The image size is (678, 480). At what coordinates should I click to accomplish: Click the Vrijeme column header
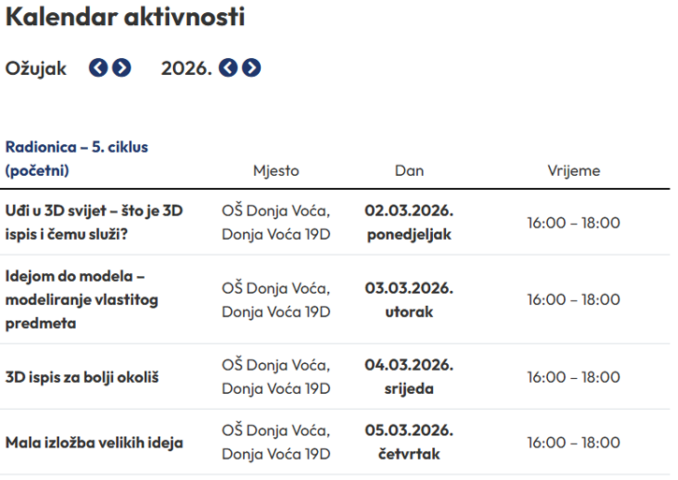[573, 170]
